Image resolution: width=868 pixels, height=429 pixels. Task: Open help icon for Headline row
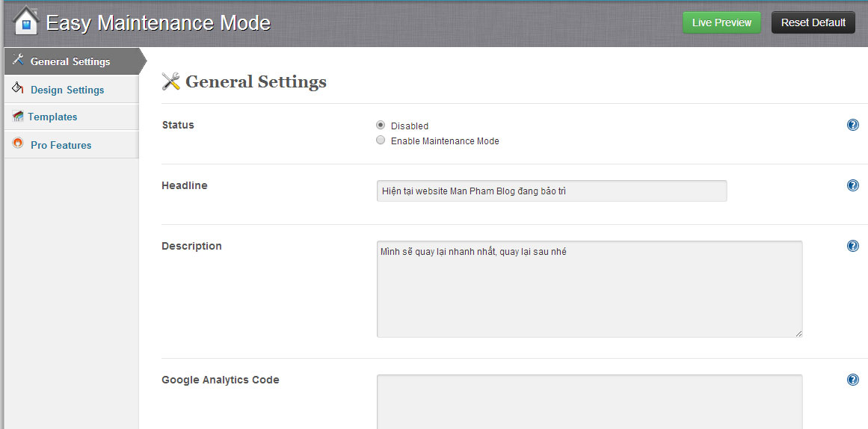[853, 185]
